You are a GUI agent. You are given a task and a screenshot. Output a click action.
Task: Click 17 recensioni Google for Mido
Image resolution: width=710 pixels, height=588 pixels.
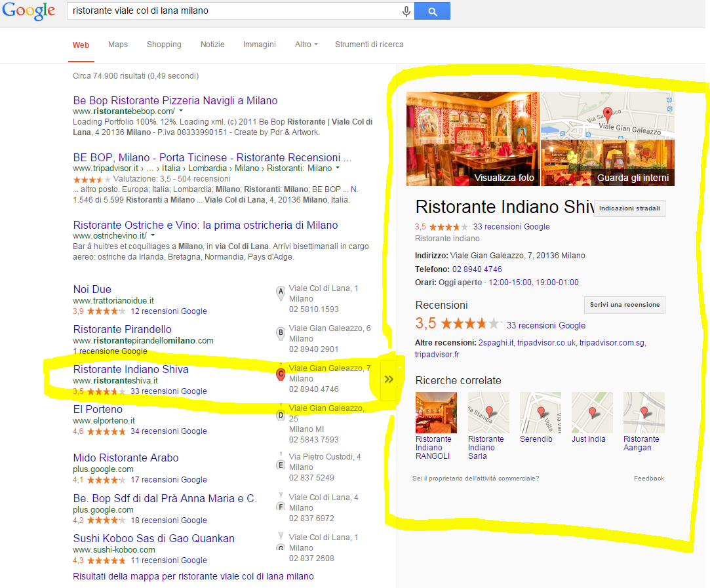coord(168,479)
